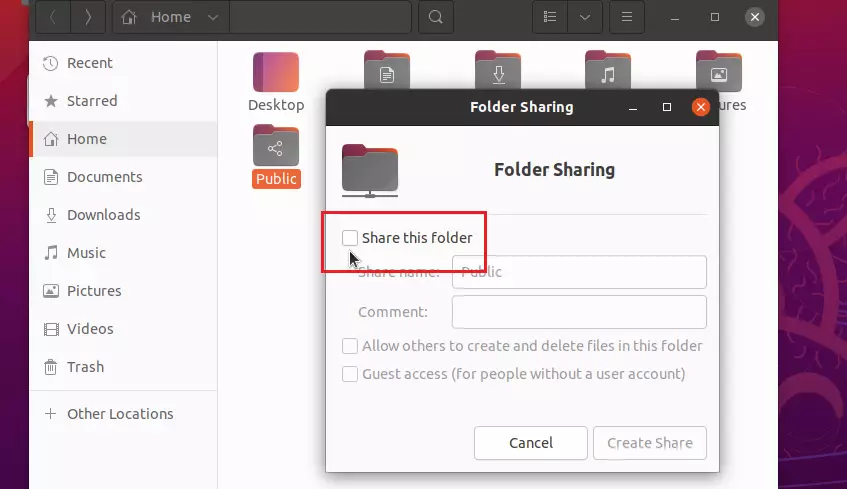
Task: Select the Music folder icon in grid
Action: coord(608,70)
